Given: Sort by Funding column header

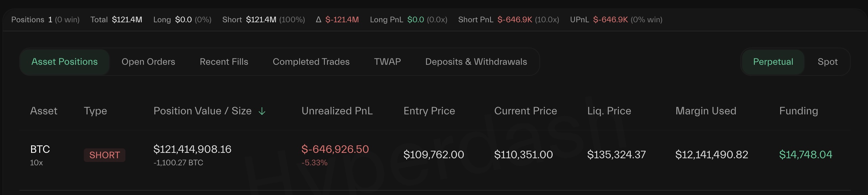Looking at the screenshot, I should (x=798, y=111).
